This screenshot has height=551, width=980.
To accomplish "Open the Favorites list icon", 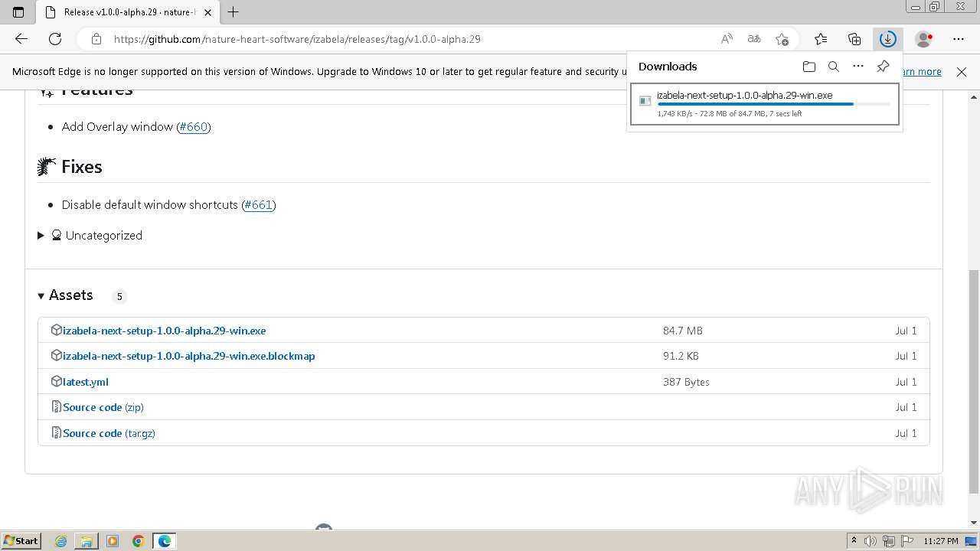I will pyautogui.click(x=821, y=39).
